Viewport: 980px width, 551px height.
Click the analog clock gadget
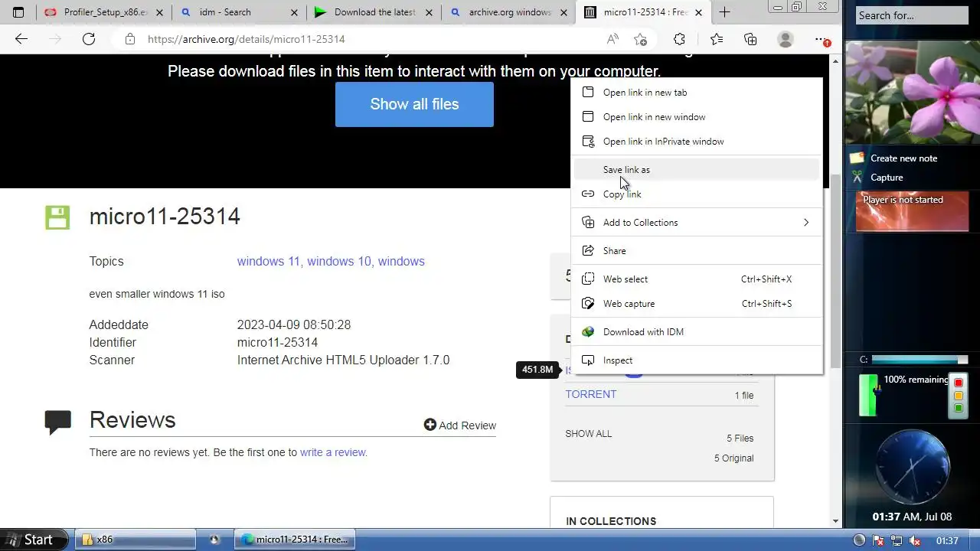912,467
